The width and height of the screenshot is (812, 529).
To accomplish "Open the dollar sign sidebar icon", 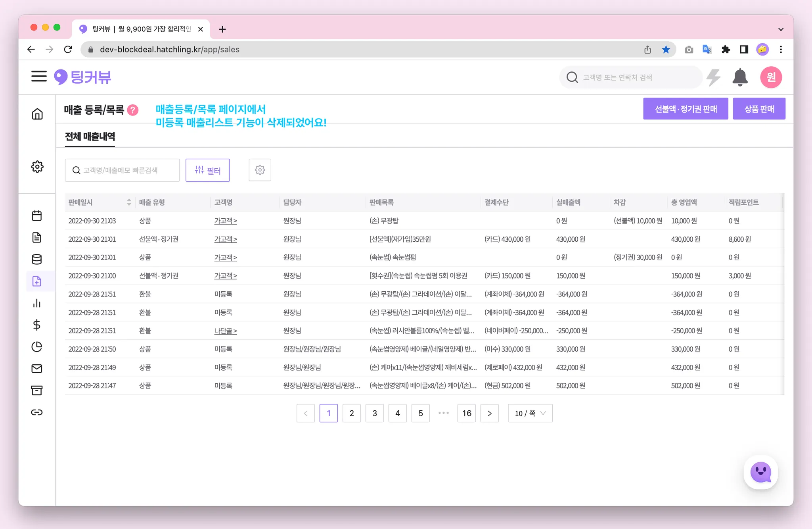I will click(x=37, y=325).
